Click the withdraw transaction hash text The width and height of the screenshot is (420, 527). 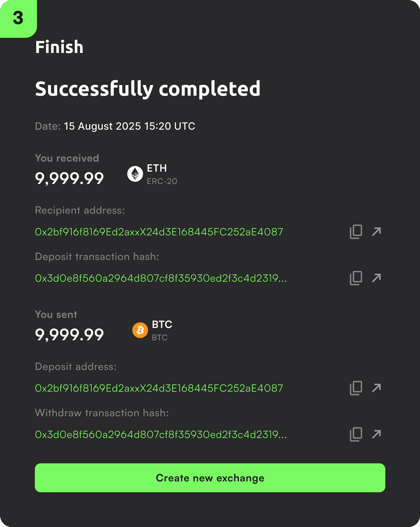click(161, 435)
